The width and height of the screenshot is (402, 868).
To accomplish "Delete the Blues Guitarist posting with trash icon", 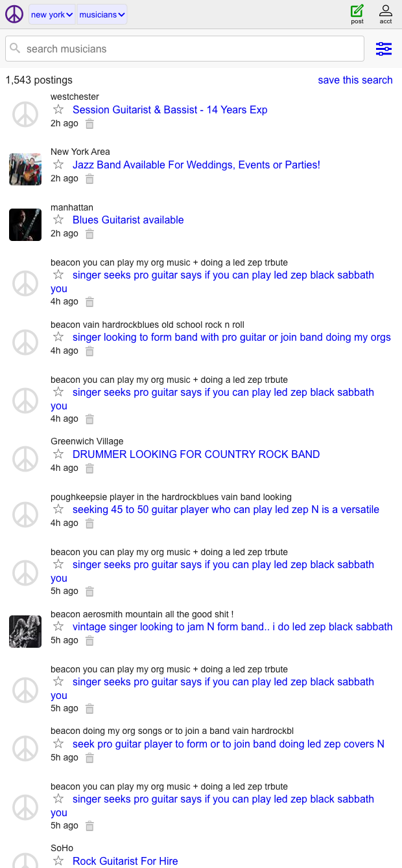I will click(89, 234).
